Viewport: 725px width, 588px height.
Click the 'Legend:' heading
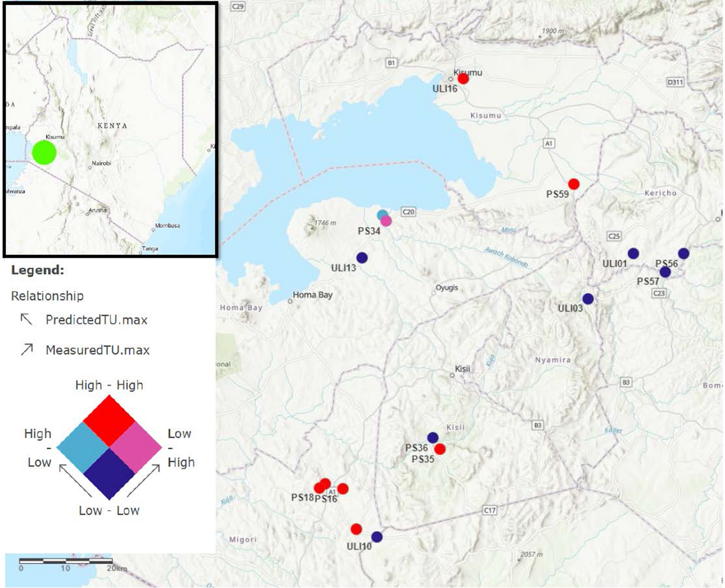[38, 270]
